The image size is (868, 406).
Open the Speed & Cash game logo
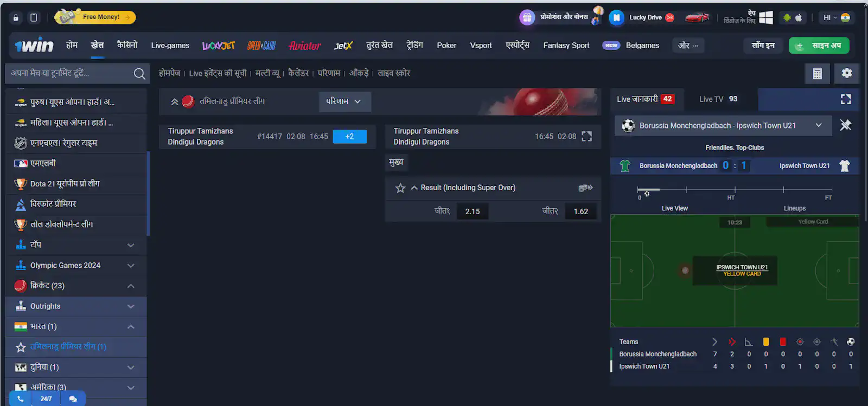click(261, 46)
